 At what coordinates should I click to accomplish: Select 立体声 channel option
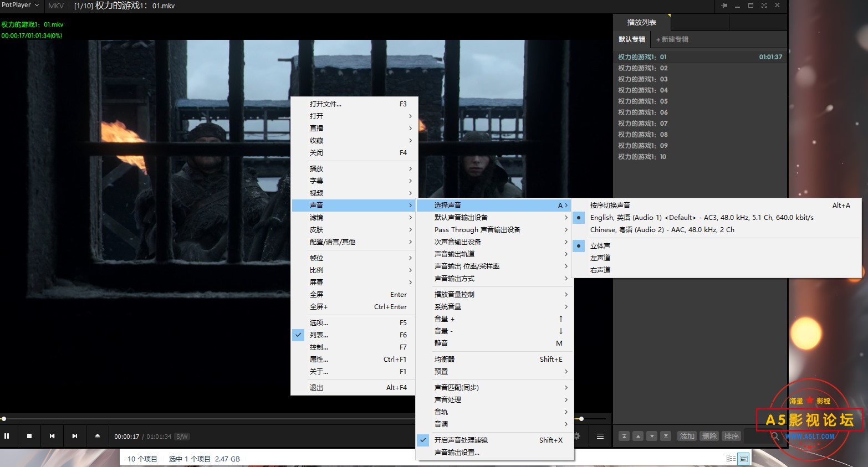[x=717, y=246]
